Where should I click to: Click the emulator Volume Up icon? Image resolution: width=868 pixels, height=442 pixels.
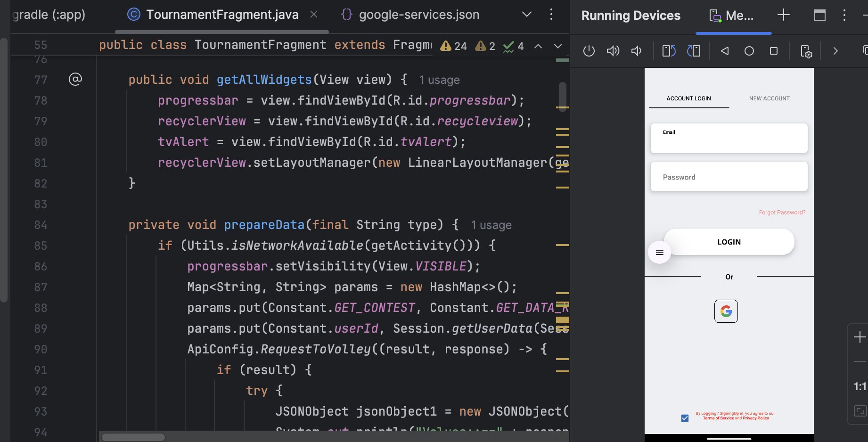click(x=613, y=51)
